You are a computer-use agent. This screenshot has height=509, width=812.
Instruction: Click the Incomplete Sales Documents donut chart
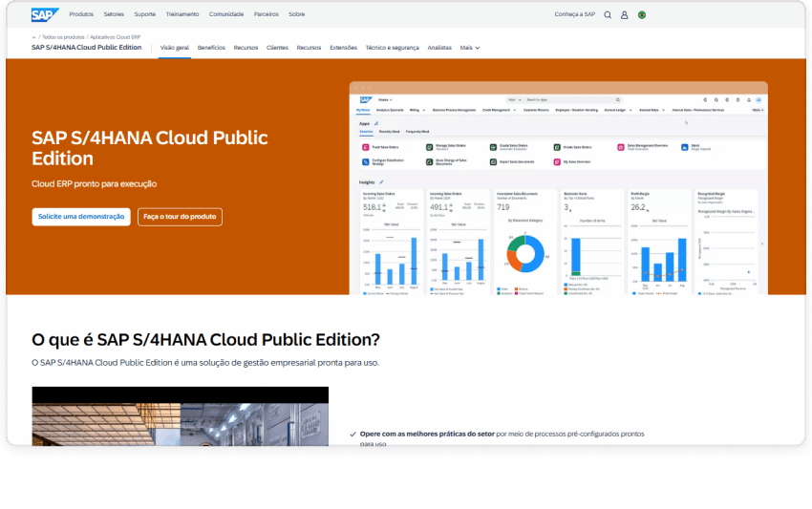pos(525,254)
